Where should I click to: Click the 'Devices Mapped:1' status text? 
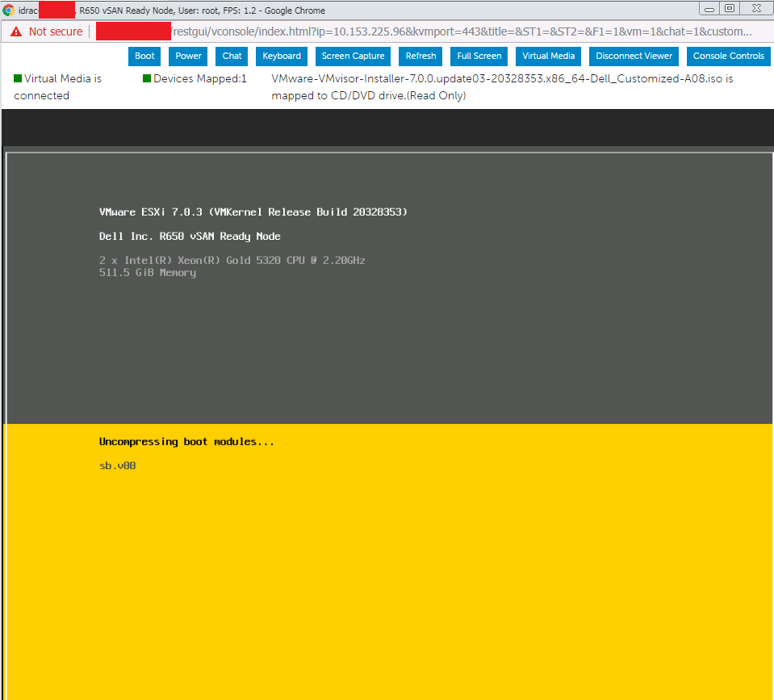200,78
